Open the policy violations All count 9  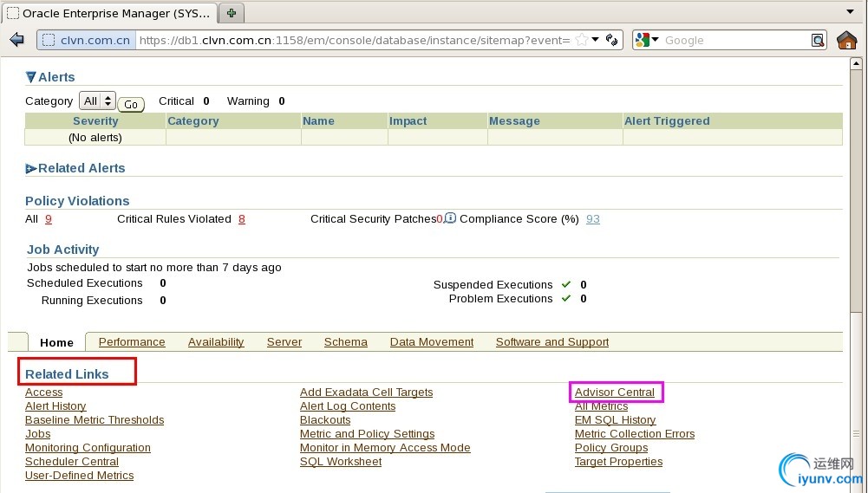click(49, 219)
